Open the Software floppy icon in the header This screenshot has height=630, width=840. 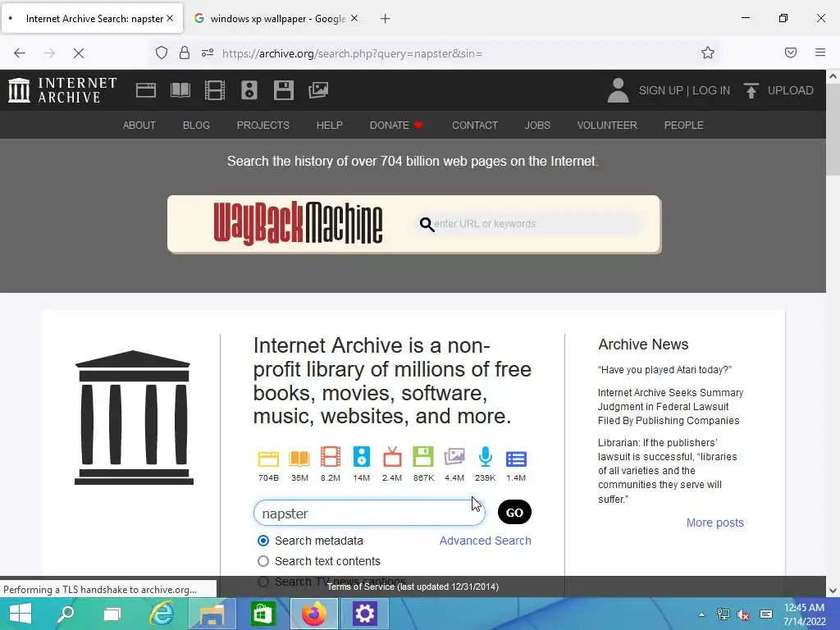[x=283, y=90]
